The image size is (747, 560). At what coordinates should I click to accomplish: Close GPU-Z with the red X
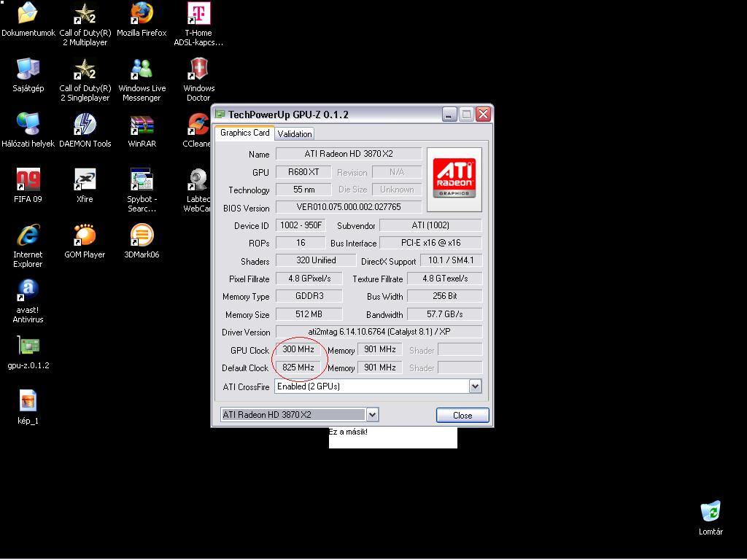483,114
